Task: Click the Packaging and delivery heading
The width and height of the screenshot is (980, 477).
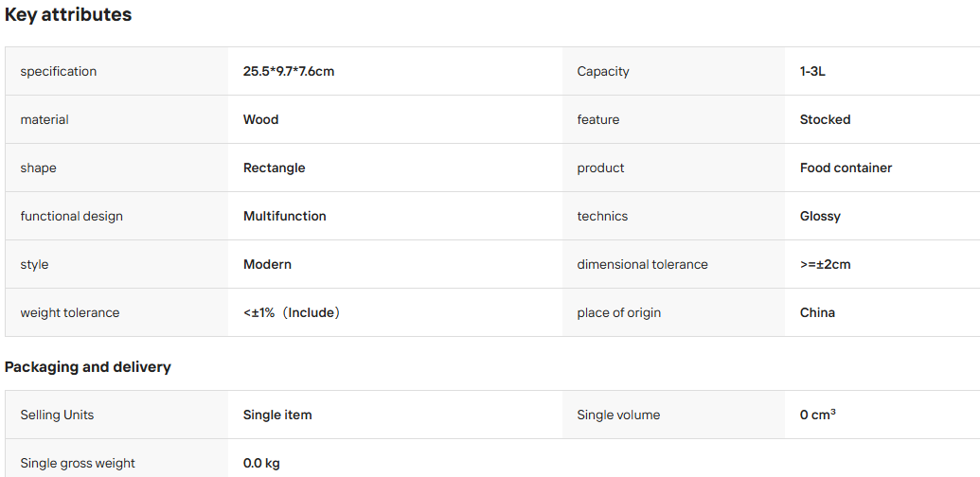Action: click(x=87, y=367)
